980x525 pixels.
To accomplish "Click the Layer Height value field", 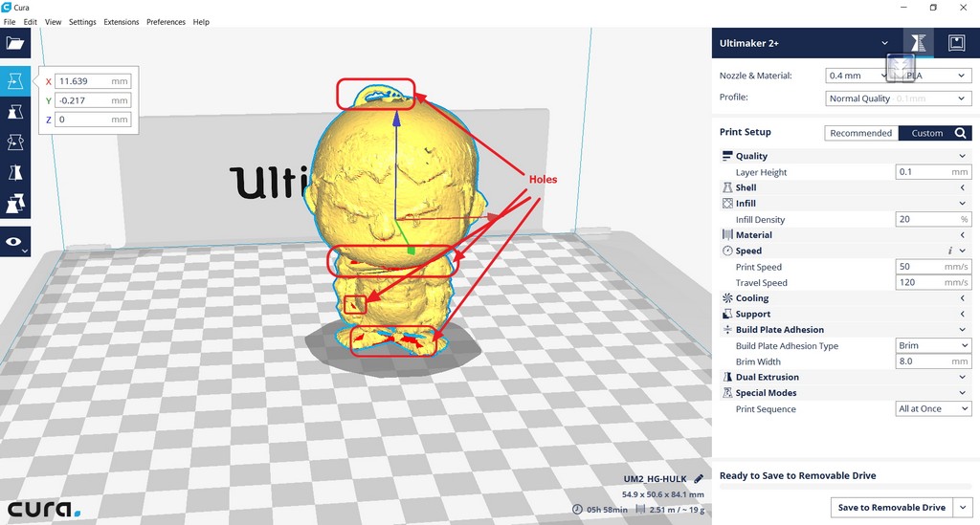I will pyautogui.click(x=933, y=172).
